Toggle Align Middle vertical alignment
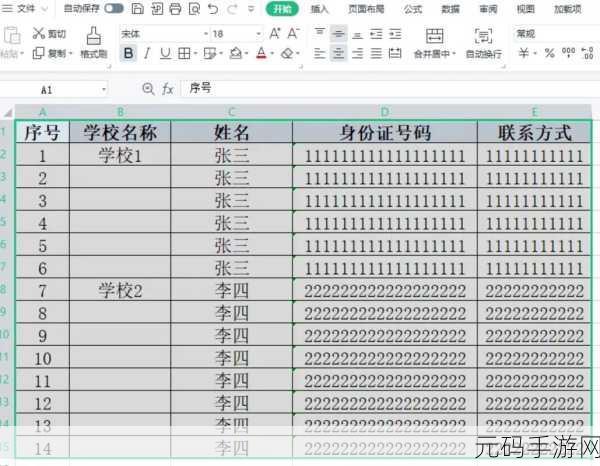This screenshot has width=600, height=466. point(338,34)
